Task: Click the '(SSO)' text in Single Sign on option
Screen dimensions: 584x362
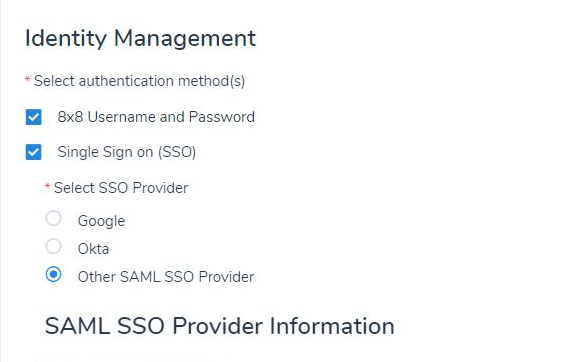Action: click(x=177, y=152)
